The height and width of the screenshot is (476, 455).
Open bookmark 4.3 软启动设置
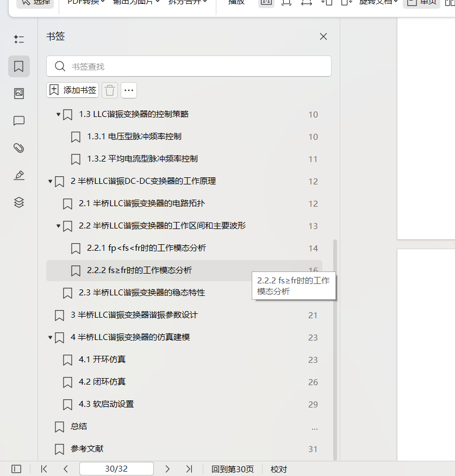pos(106,404)
